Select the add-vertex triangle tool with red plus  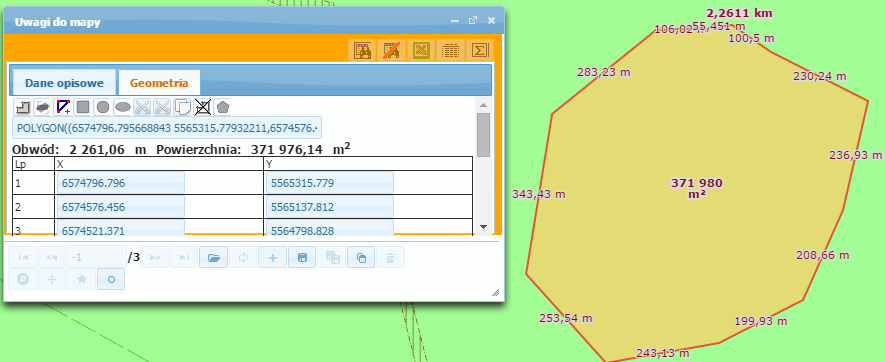63,107
